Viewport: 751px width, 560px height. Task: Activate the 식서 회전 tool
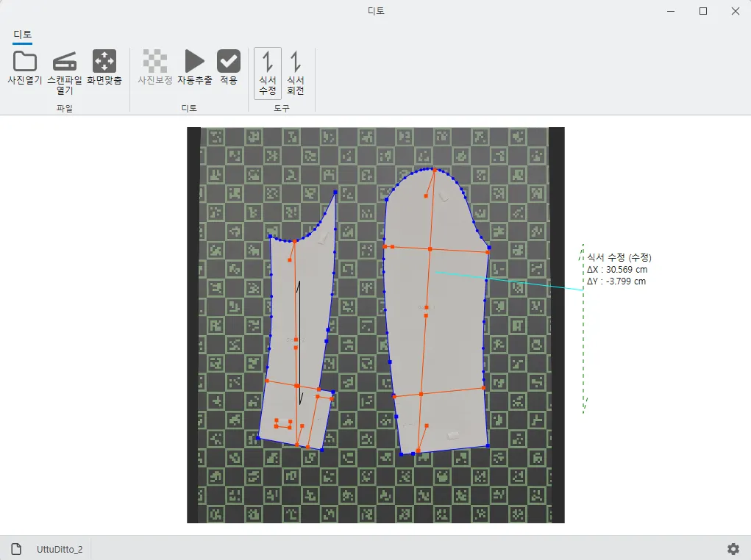coord(296,73)
